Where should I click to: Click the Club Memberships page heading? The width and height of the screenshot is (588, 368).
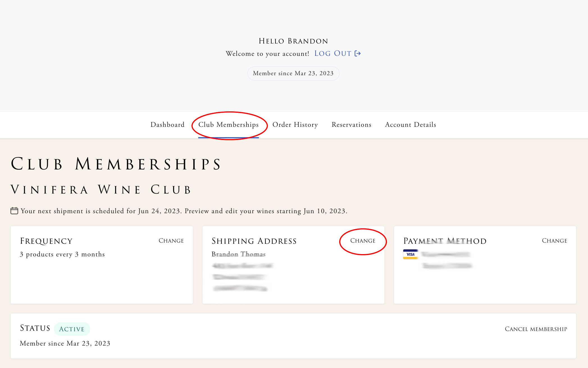(116, 164)
